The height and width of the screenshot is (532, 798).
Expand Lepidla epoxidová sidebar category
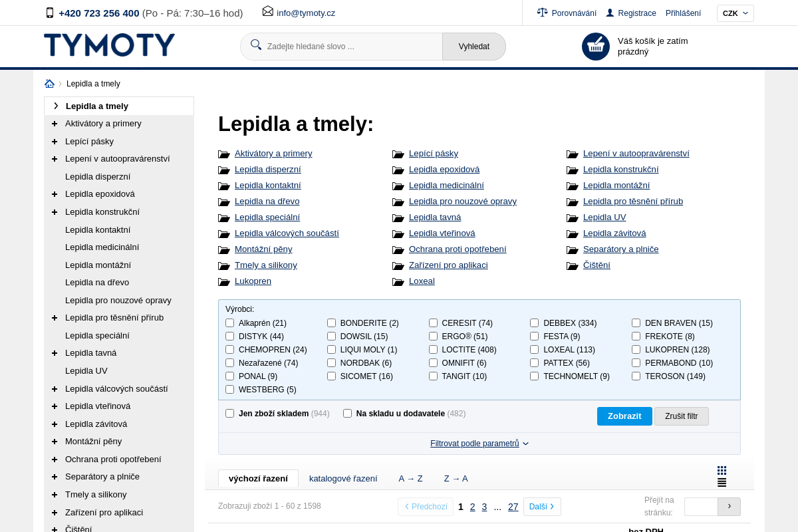(55, 194)
